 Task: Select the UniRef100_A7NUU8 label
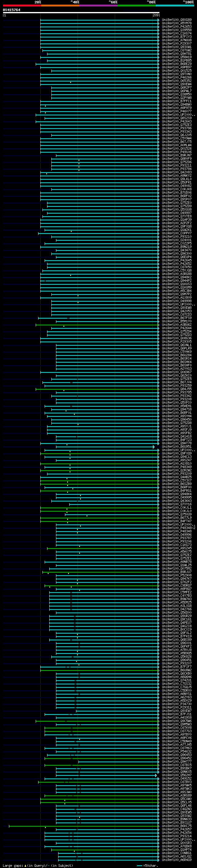177,40
